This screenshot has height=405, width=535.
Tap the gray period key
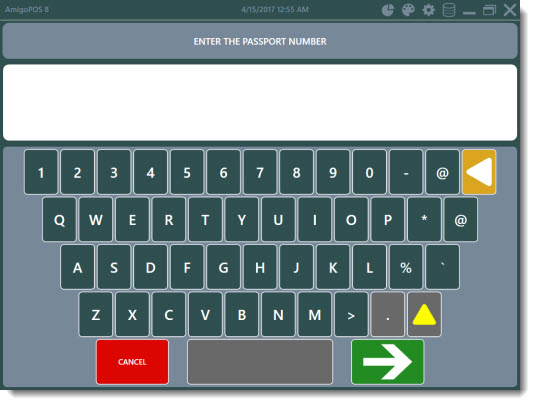pyautogui.click(x=388, y=314)
